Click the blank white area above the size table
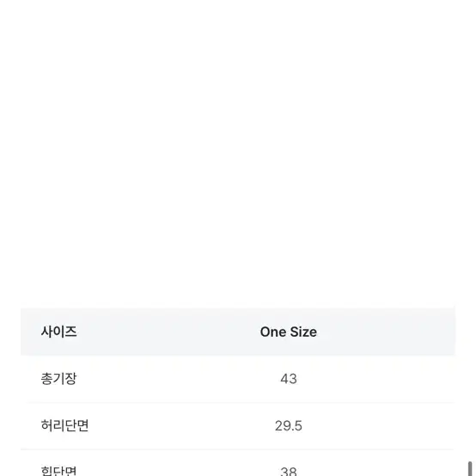The width and height of the screenshot is (476, 476). pyautogui.click(x=238, y=152)
